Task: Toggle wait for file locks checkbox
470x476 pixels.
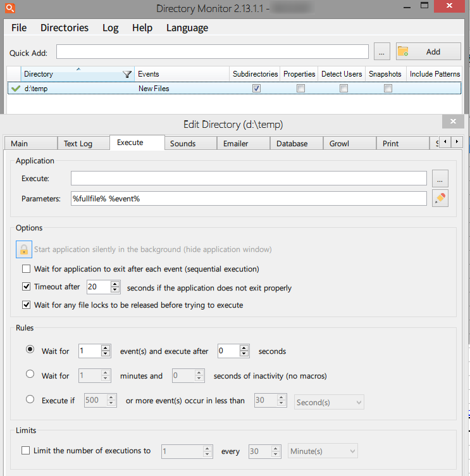Action: pos(27,304)
